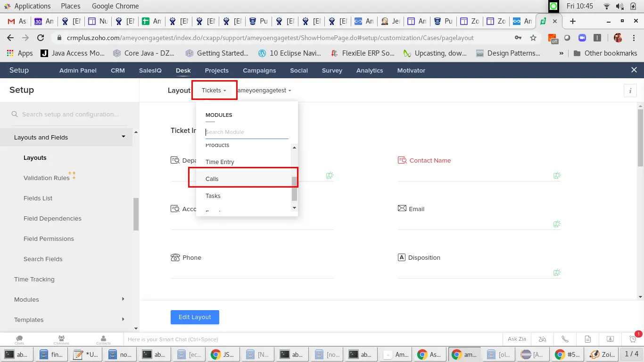Open Validation Rules in the sidebar

point(47,178)
